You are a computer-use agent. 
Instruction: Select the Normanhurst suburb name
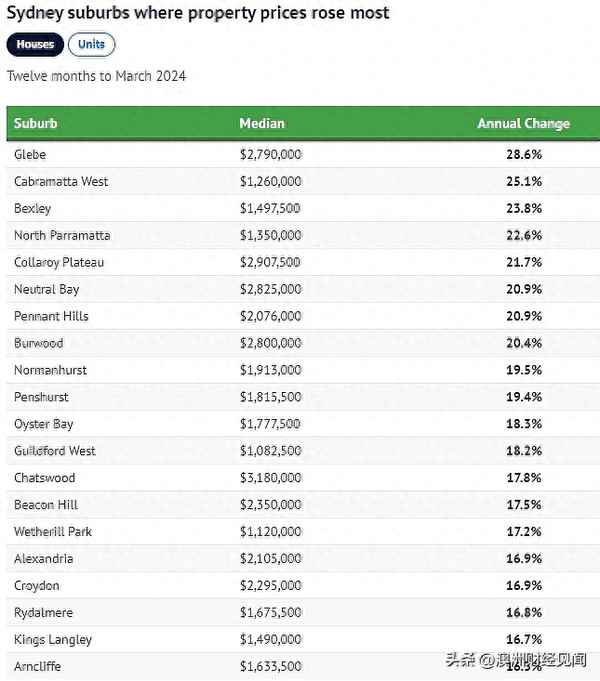click(x=50, y=371)
